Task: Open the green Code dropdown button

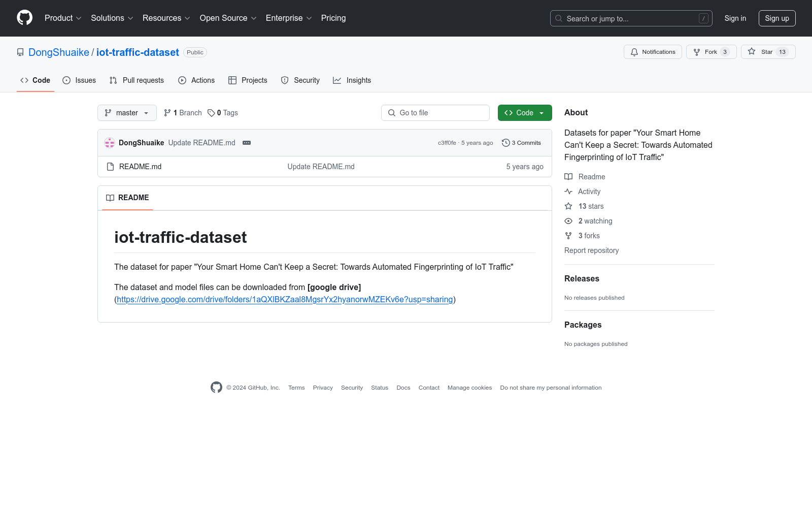Action: click(525, 113)
